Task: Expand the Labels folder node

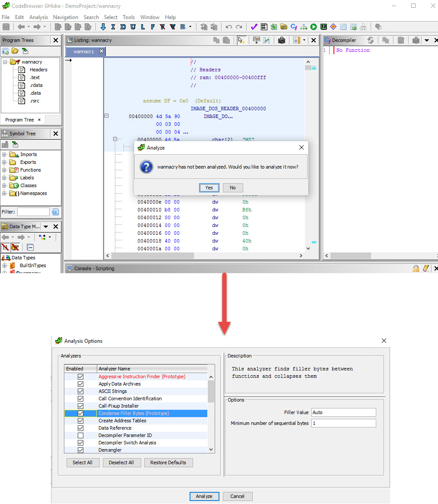Action: [x=4, y=178]
